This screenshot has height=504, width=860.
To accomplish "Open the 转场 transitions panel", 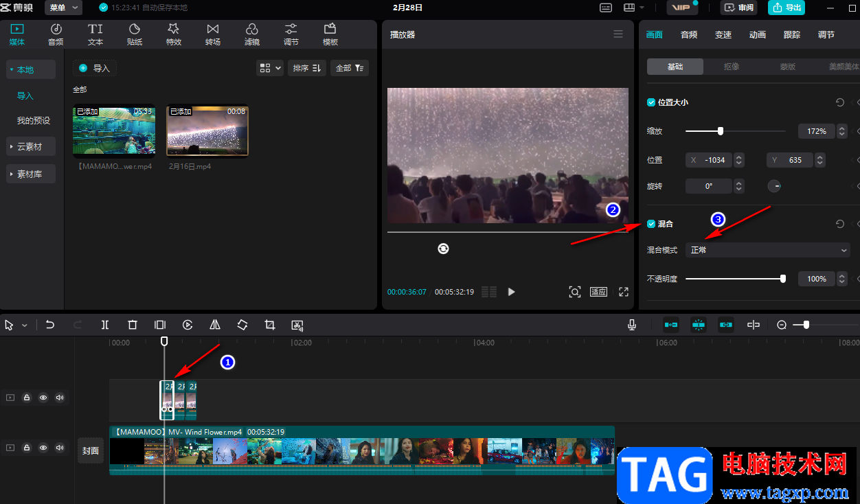I will 213,34.
